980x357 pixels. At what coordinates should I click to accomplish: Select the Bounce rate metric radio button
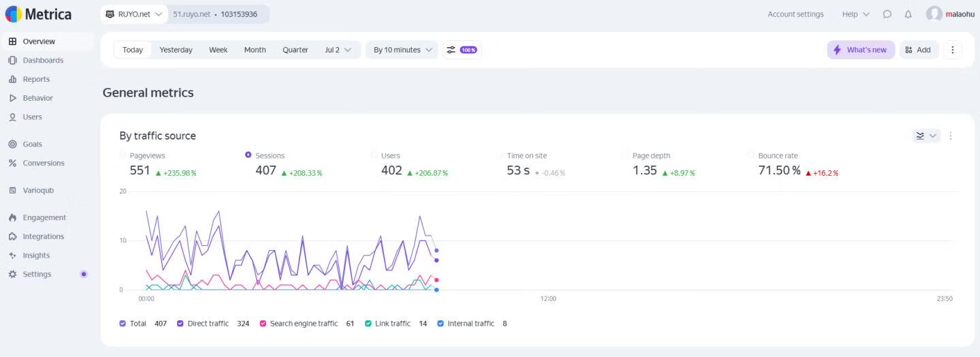pos(751,155)
